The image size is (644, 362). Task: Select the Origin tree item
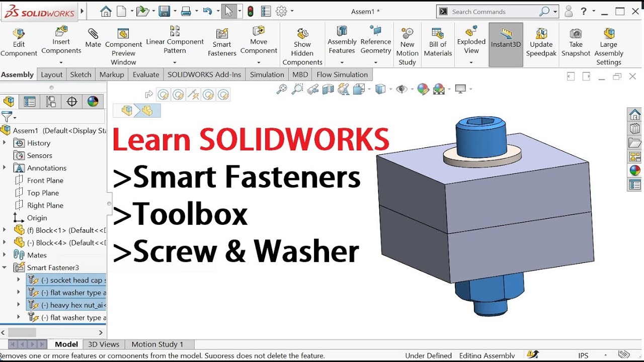point(37,218)
